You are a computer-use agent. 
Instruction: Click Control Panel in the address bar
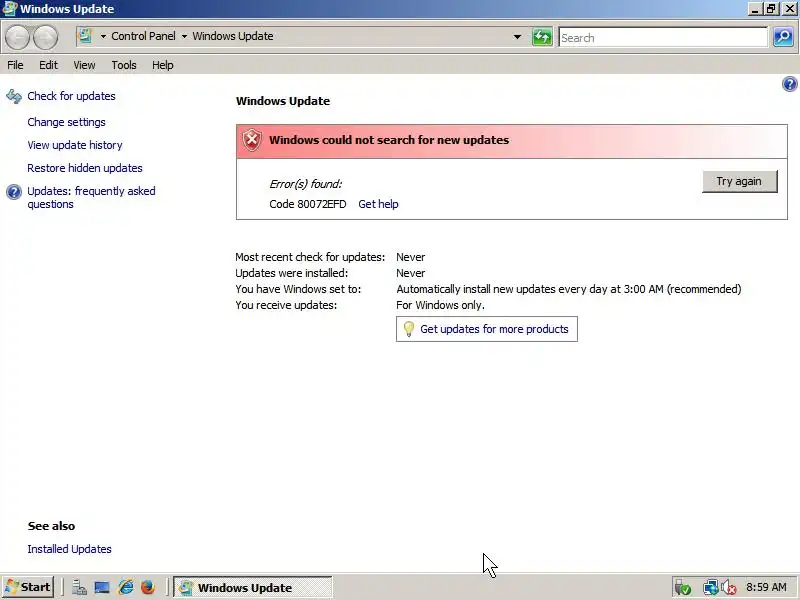(x=143, y=36)
